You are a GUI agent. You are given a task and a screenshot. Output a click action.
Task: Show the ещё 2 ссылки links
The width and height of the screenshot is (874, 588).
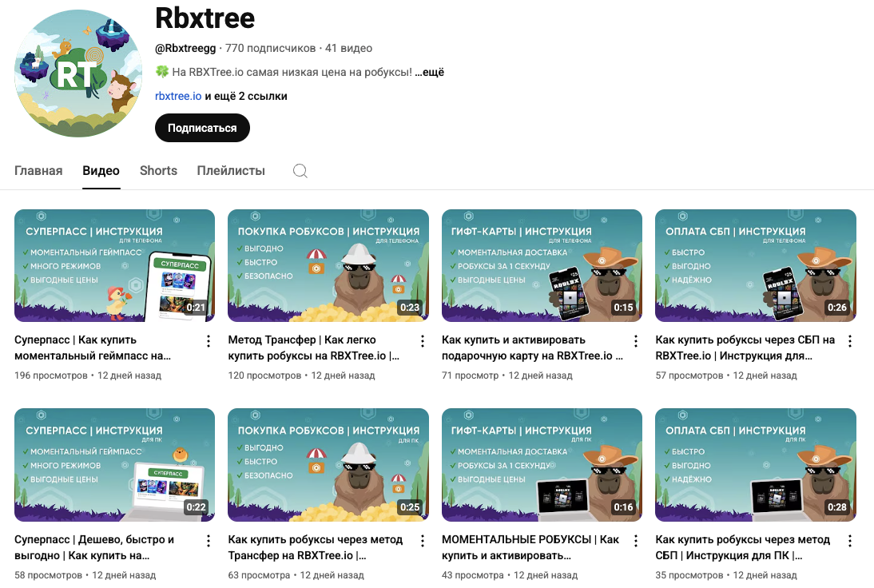(246, 96)
